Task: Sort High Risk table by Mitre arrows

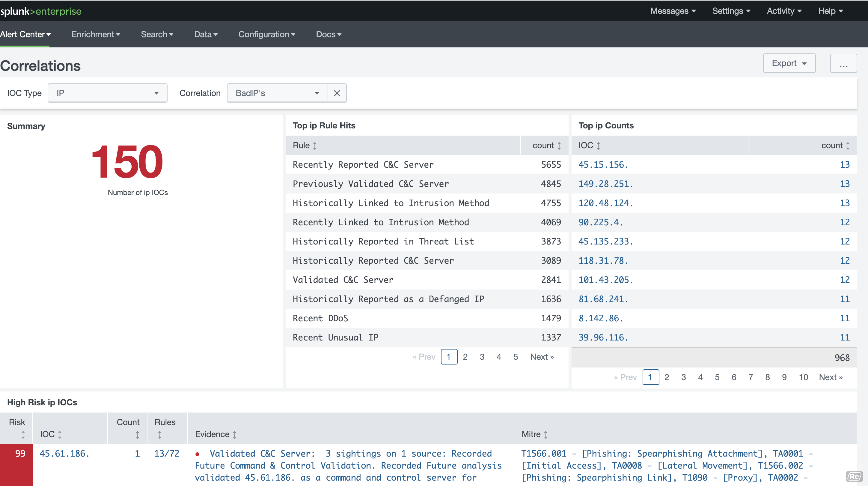Action: point(545,435)
